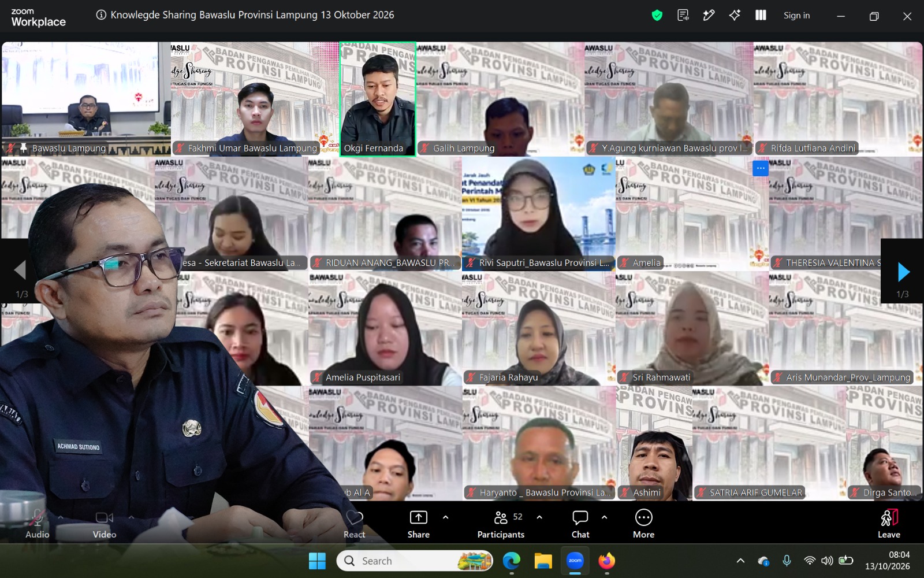Toggle the Windows system tray microphone icon

[x=787, y=561]
